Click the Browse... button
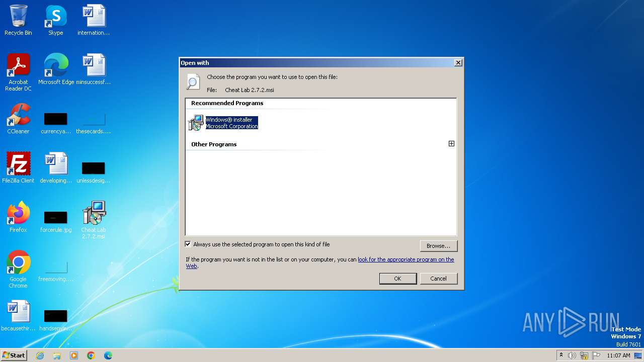This screenshot has width=644, height=362. tap(438, 246)
